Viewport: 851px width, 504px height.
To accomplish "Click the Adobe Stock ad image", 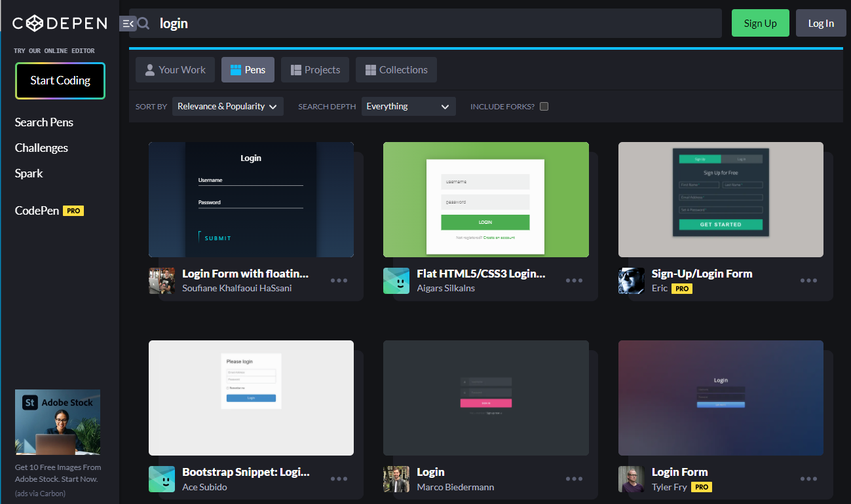I will [58, 422].
